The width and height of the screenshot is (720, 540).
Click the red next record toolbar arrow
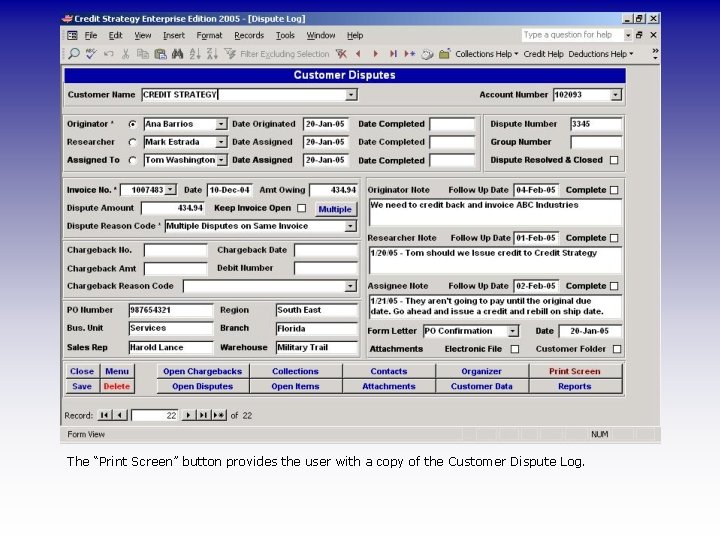(376, 54)
